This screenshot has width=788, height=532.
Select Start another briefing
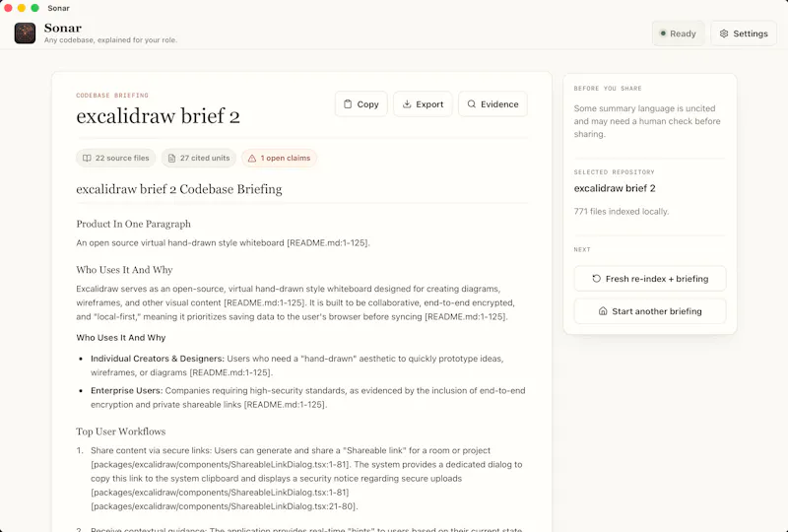click(x=650, y=311)
